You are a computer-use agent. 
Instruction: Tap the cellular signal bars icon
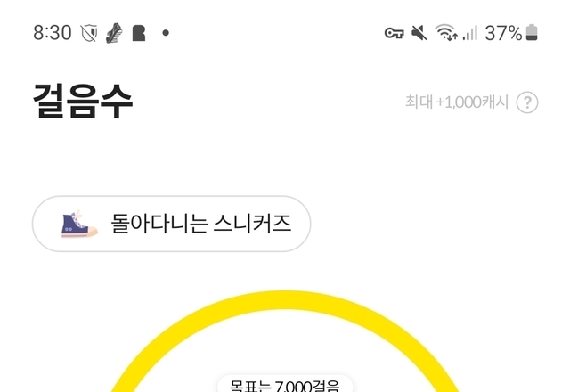[469, 33]
